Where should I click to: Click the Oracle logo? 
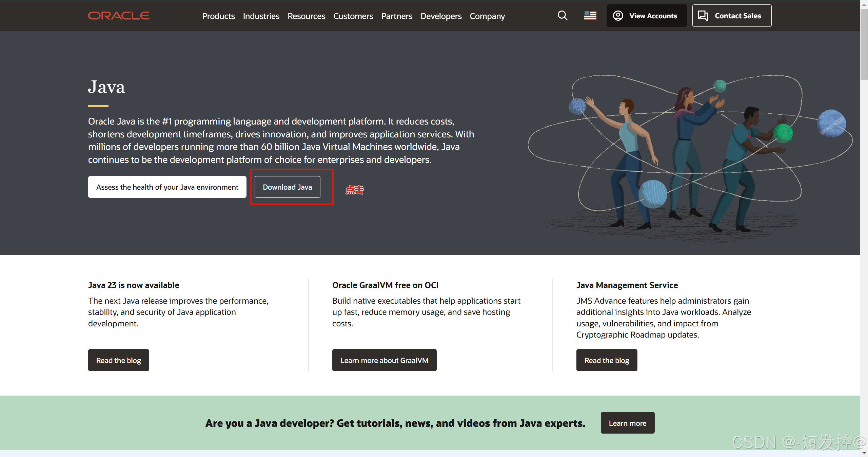[119, 16]
